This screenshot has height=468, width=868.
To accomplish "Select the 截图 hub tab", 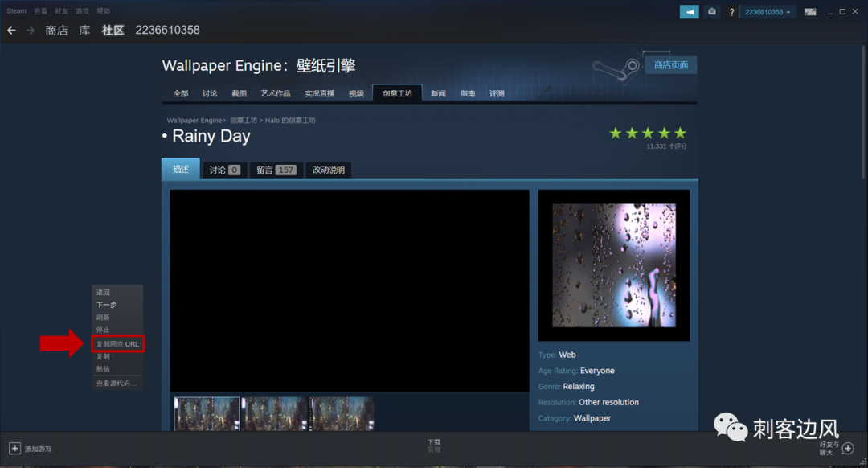I will point(240,93).
